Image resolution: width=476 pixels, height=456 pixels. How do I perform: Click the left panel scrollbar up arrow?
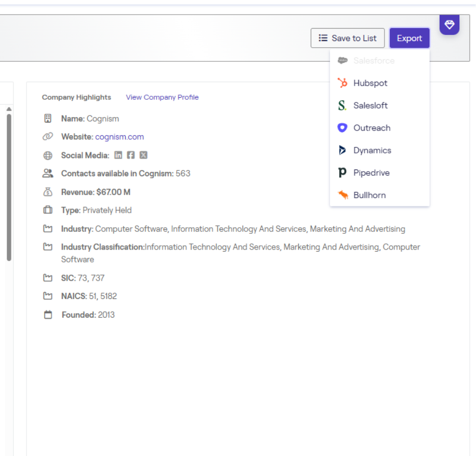(9, 109)
